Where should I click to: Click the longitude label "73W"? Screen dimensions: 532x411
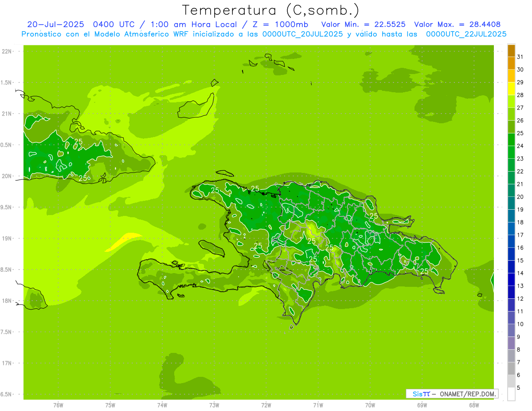coord(214,405)
